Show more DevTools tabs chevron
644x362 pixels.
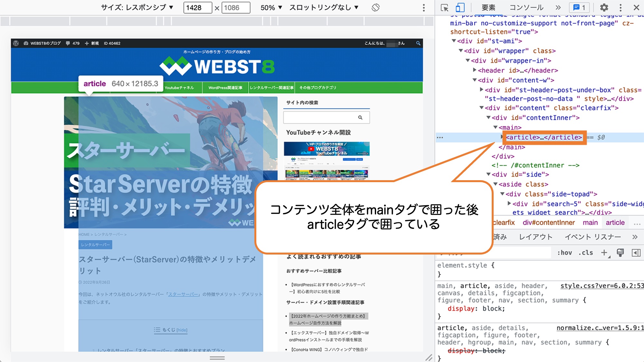pyautogui.click(x=558, y=7)
